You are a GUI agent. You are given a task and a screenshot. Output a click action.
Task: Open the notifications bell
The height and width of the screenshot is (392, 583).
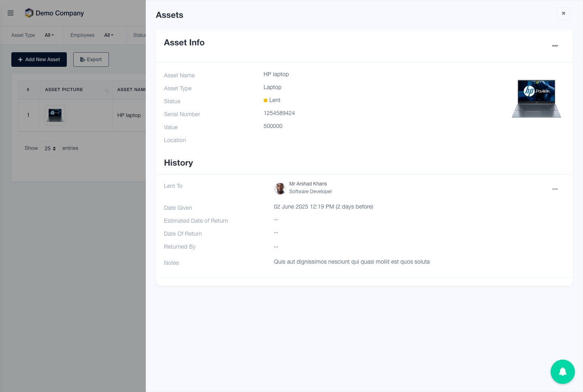(563, 372)
